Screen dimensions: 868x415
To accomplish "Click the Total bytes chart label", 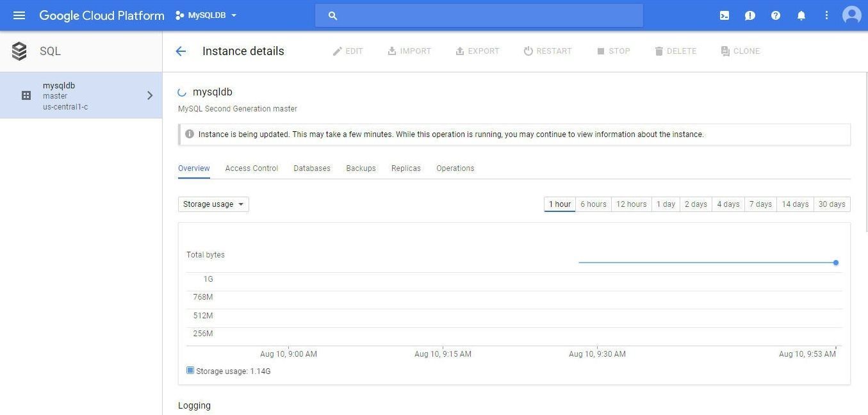I will click(206, 255).
